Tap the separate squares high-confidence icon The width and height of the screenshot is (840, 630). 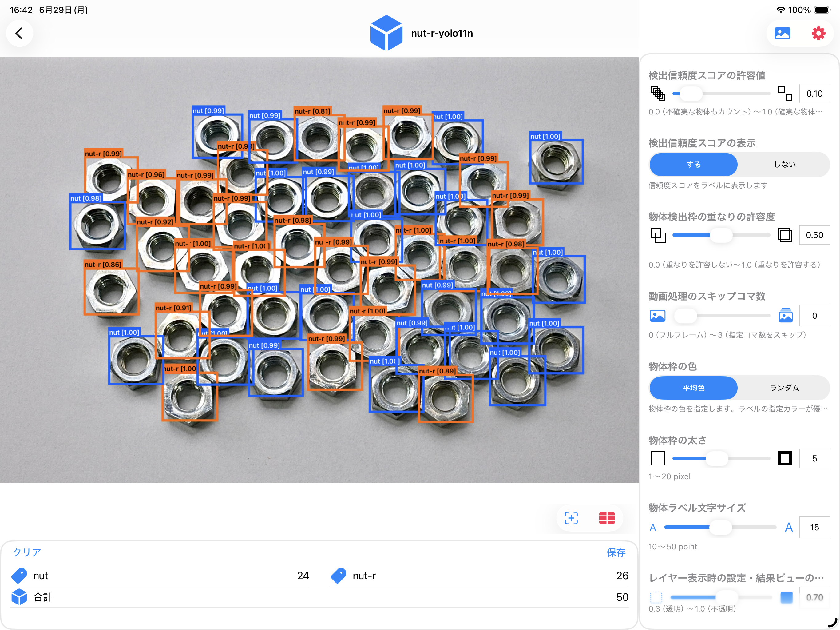[785, 94]
